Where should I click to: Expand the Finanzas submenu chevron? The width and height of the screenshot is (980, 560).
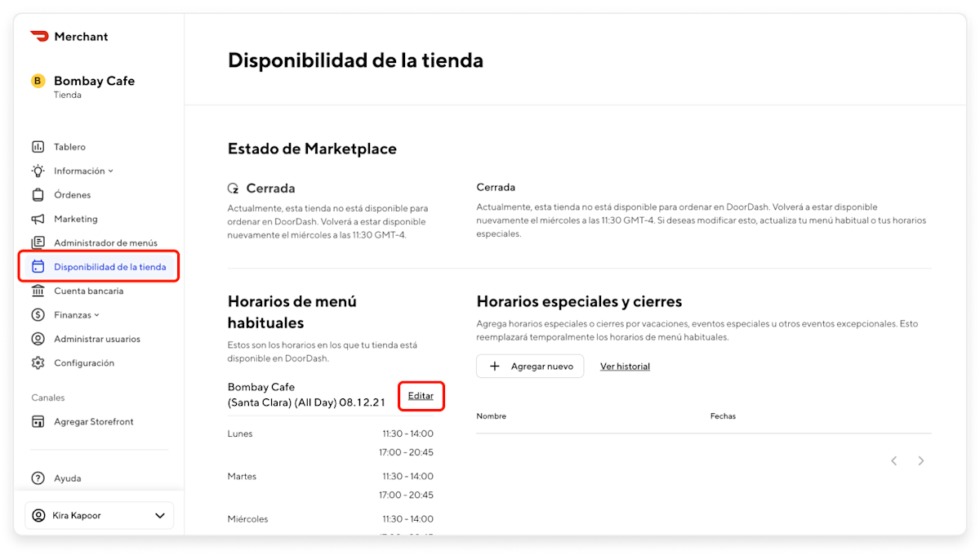point(96,315)
